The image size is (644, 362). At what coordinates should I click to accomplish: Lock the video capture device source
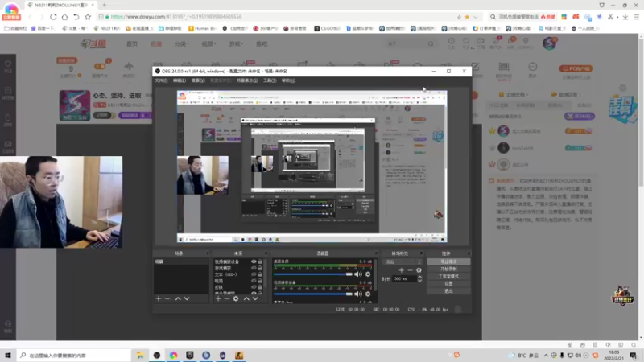pos(260,261)
